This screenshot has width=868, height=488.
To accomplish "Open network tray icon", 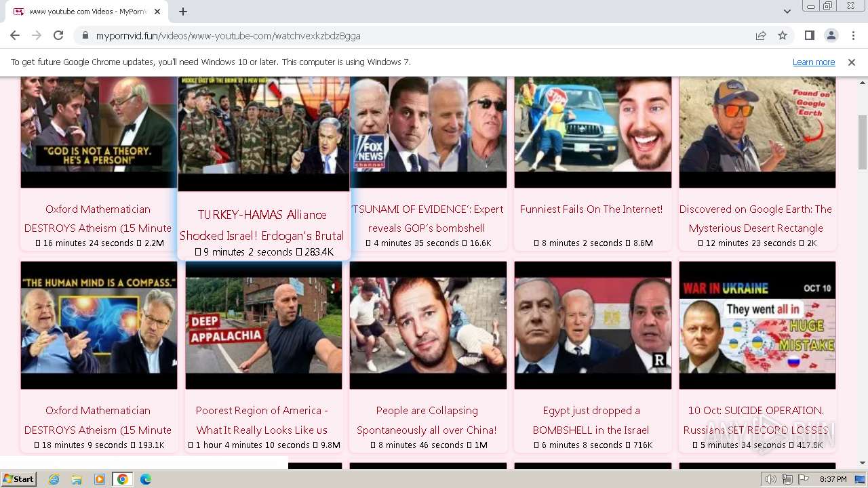I will [x=787, y=479].
